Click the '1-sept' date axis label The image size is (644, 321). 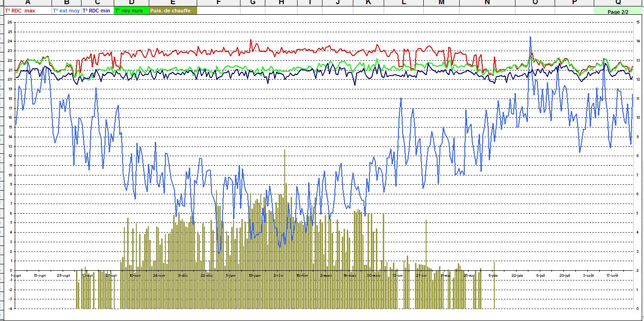(16, 275)
